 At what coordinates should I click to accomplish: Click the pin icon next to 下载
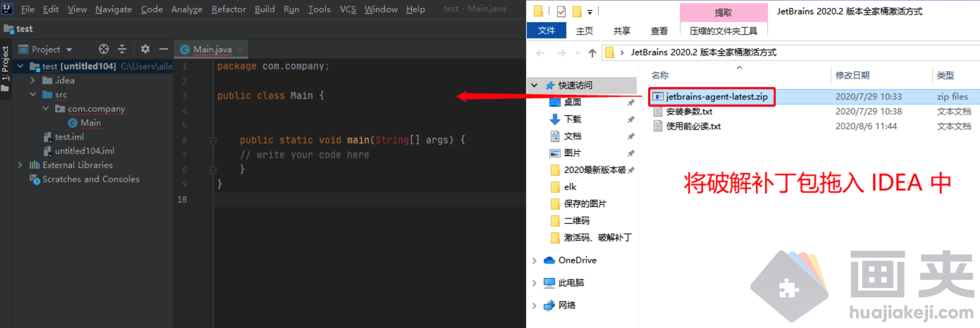(x=631, y=120)
